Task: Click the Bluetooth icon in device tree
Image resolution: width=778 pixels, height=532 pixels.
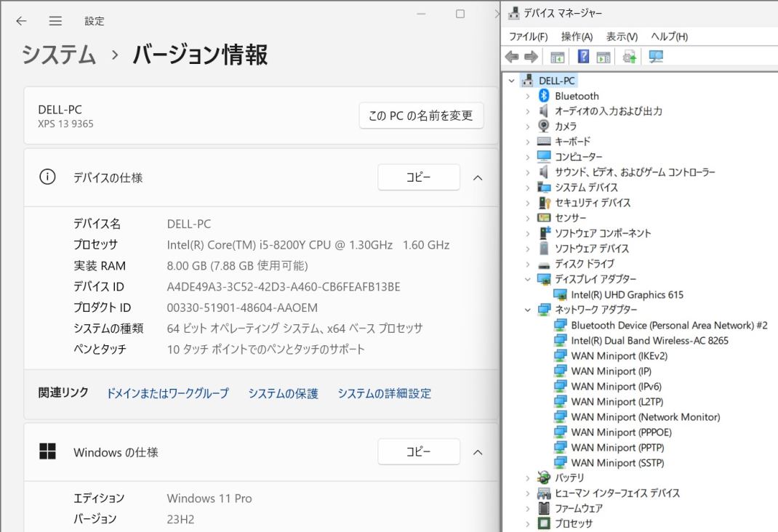Action: coord(544,96)
